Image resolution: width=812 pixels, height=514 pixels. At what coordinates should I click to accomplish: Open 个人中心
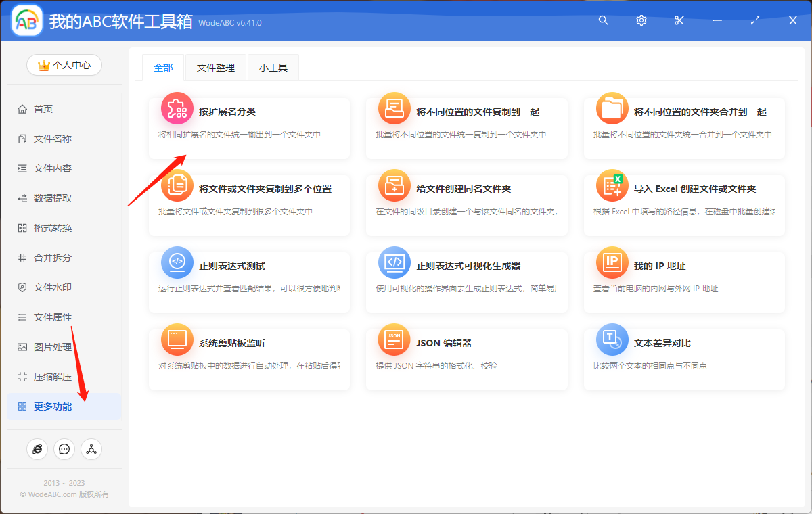[x=64, y=65]
